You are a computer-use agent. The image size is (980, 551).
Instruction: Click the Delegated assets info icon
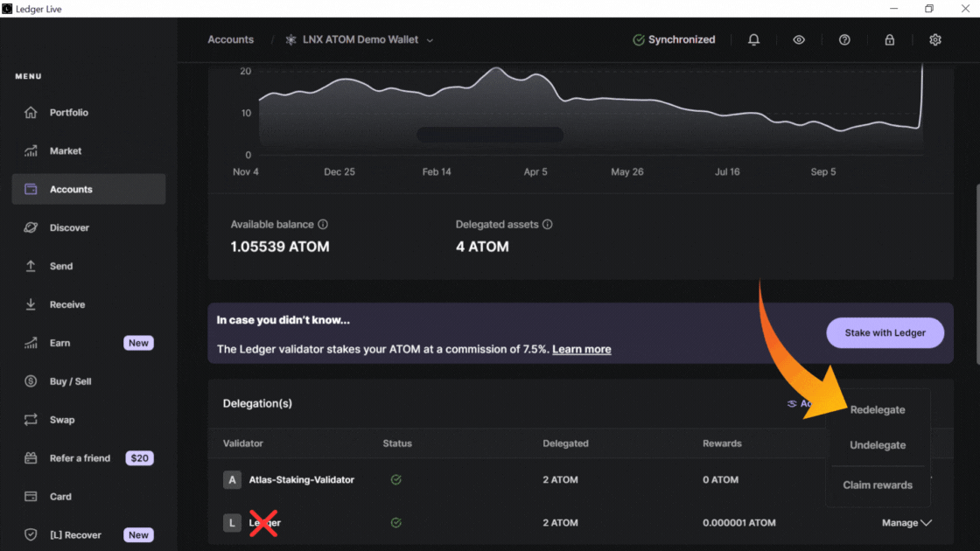pos(548,225)
